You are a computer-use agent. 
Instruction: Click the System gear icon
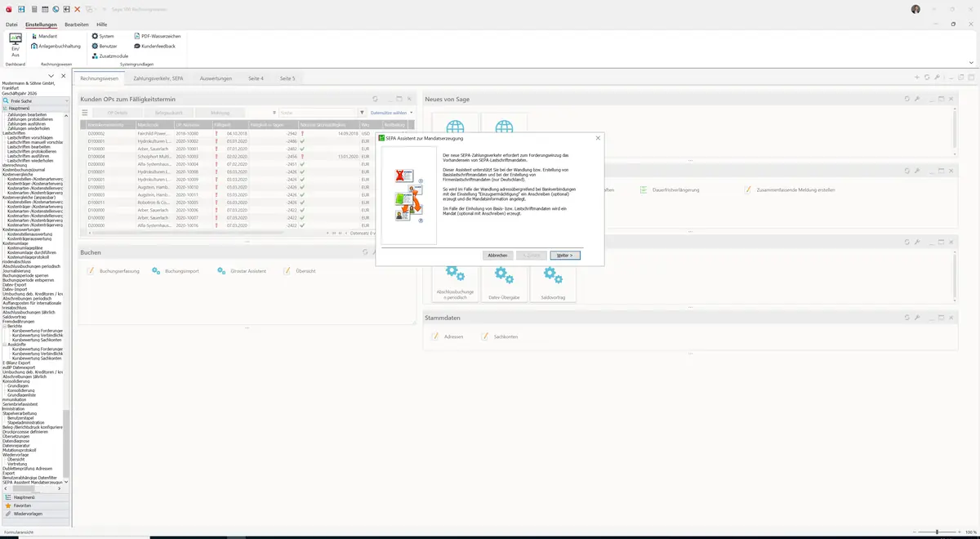point(95,36)
